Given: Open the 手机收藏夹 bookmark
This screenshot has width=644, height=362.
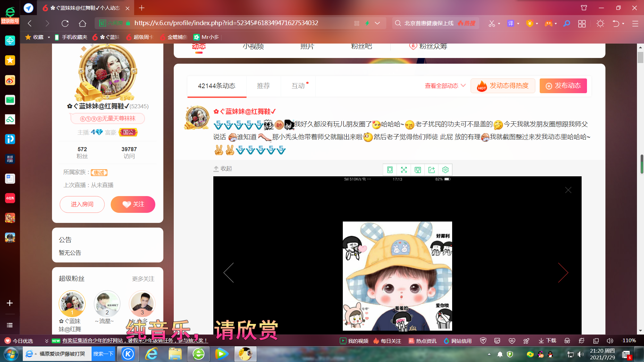Looking at the screenshot, I should [71, 37].
